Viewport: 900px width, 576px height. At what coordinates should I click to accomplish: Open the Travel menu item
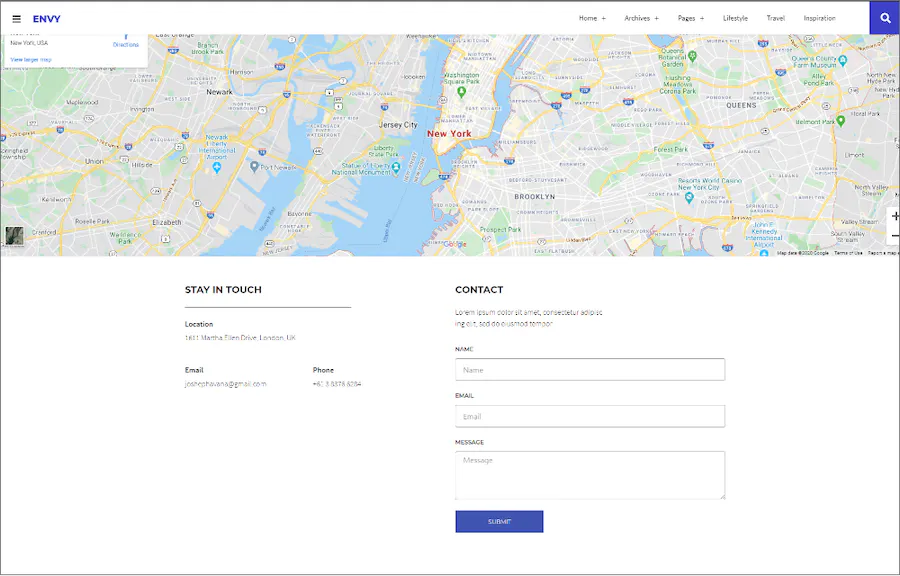pyautogui.click(x=775, y=18)
